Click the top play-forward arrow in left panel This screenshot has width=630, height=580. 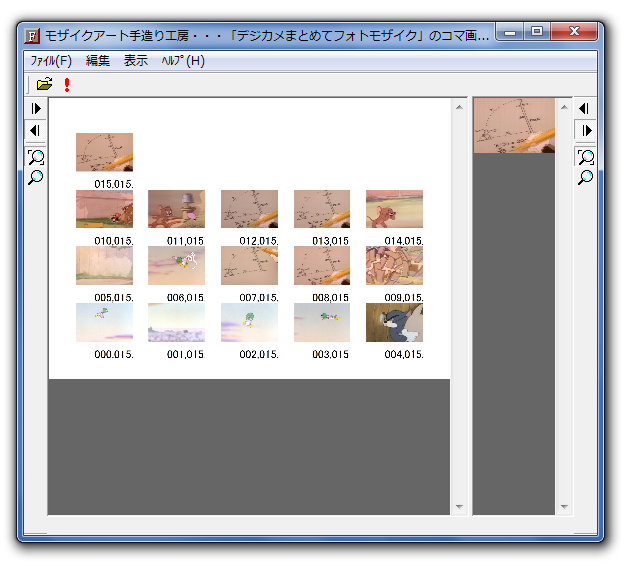pos(36,108)
